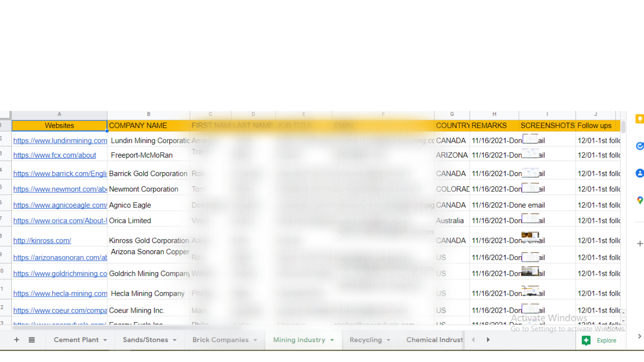Open Contacts in the side panel

coord(640,173)
